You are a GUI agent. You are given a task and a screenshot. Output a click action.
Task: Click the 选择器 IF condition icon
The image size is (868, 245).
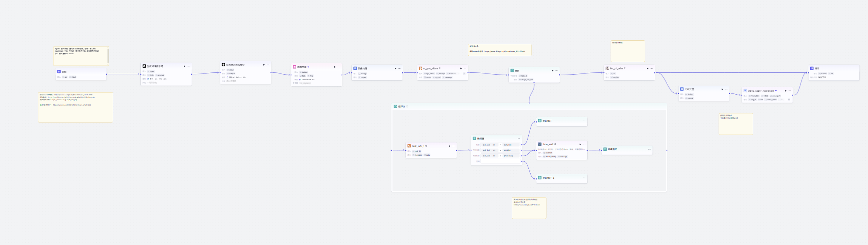click(x=474, y=138)
